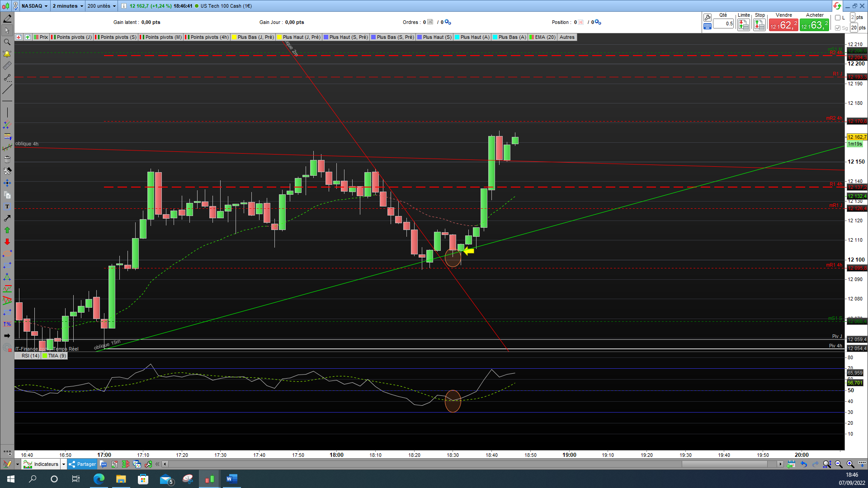Click the alert bell icon
Image resolution: width=868 pixels, height=488 pixels.
(x=7, y=54)
